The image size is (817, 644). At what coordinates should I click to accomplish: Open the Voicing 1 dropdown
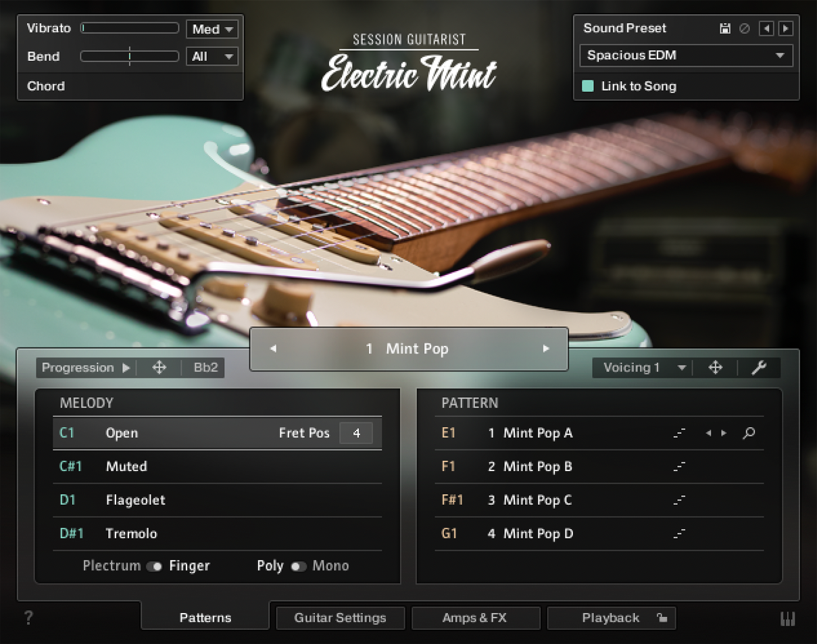(x=641, y=368)
